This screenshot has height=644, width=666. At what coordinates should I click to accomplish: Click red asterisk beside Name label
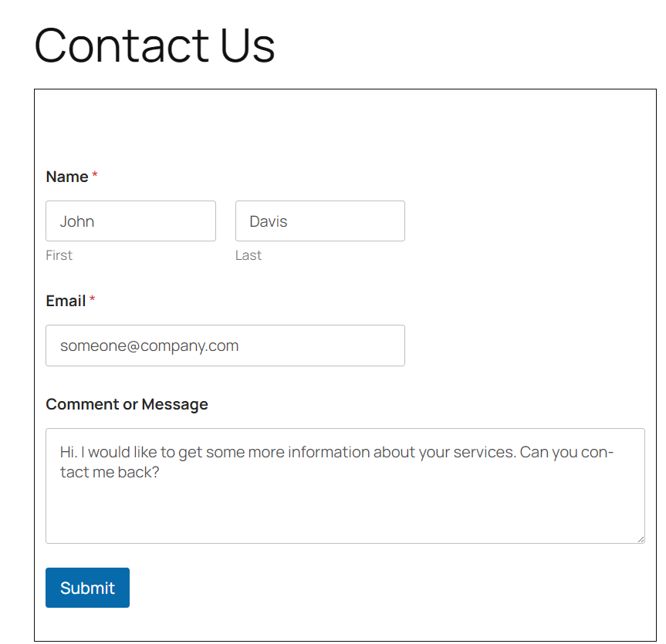coord(95,177)
